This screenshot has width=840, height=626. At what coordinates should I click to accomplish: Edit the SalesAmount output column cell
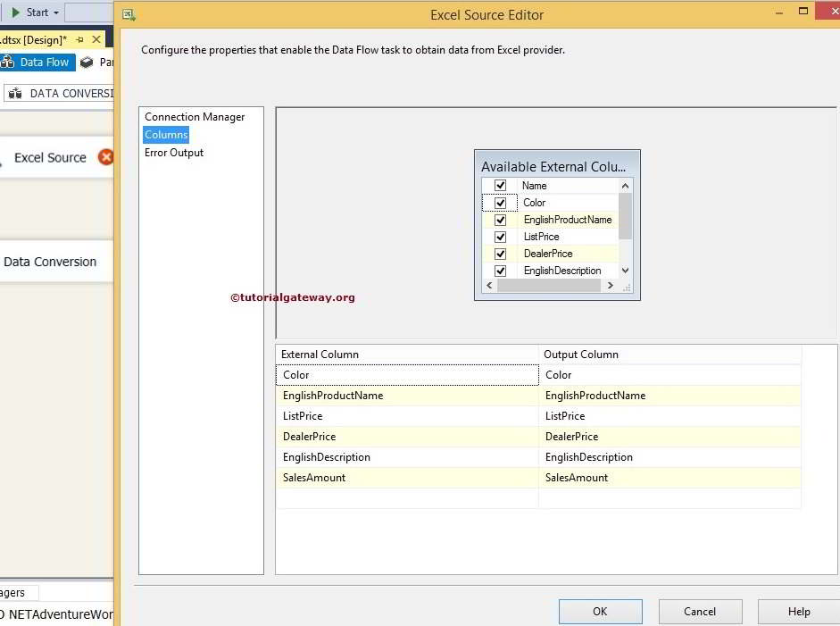(670, 478)
